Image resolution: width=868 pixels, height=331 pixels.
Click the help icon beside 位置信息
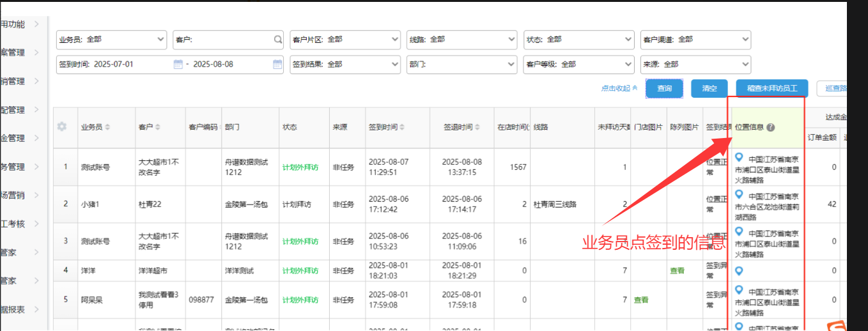tap(771, 127)
